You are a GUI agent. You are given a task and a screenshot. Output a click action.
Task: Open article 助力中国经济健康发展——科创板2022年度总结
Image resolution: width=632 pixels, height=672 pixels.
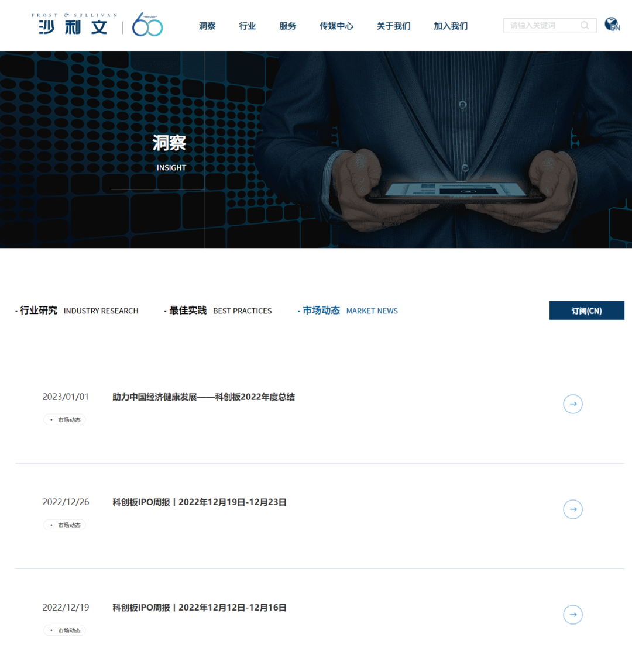[x=204, y=397]
